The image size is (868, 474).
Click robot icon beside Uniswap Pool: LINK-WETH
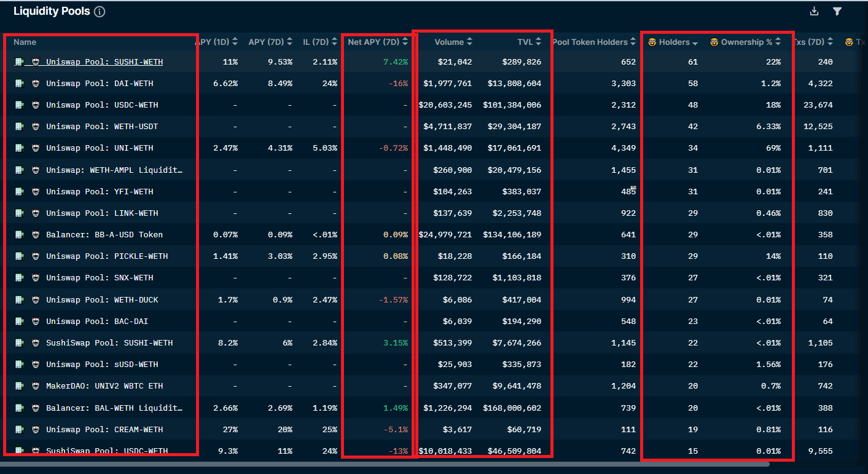[x=35, y=213]
